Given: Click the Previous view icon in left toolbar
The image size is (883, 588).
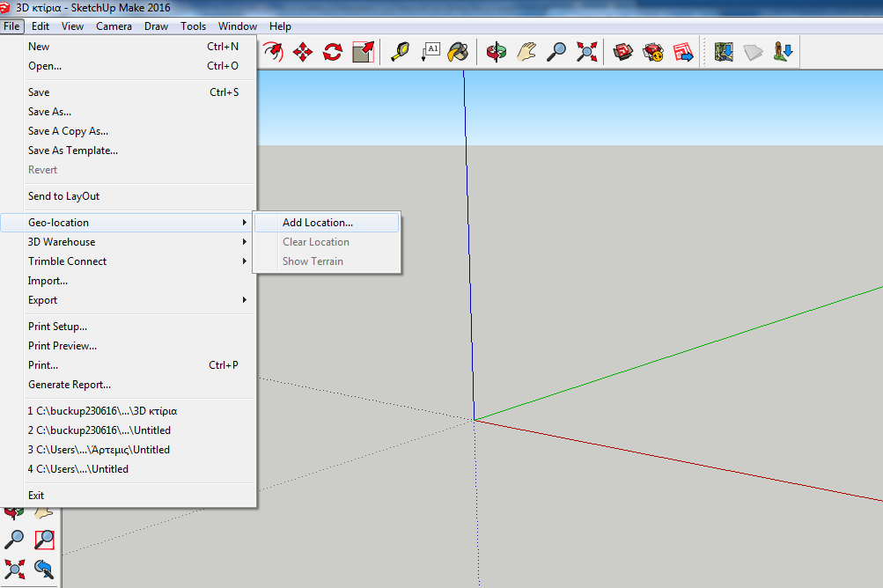Looking at the screenshot, I should (x=44, y=569).
